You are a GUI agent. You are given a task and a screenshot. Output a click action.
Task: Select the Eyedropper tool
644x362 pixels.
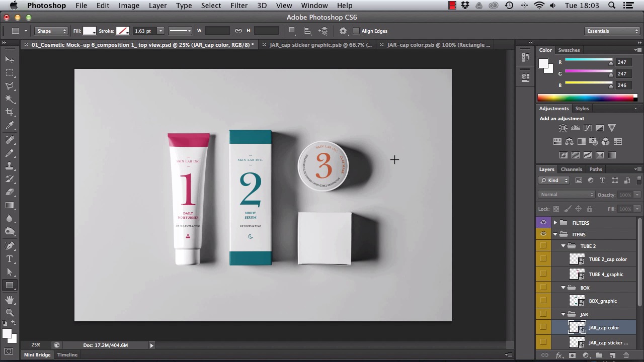(x=10, y=126)
